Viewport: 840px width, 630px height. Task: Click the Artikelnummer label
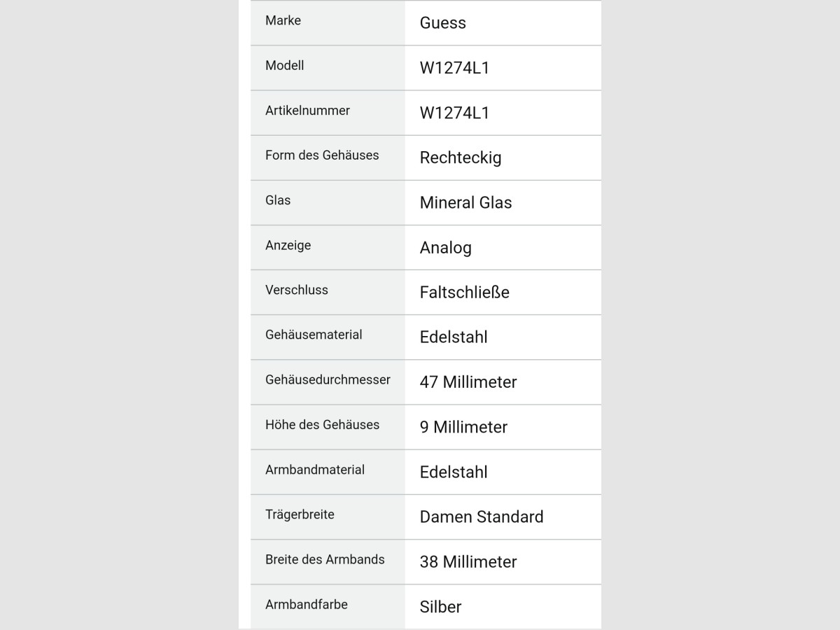coord(307,111)
